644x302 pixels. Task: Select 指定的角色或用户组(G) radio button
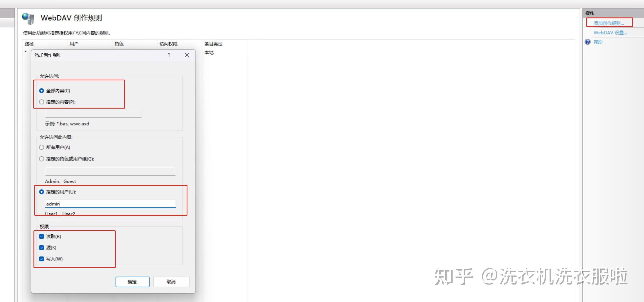pyautogui.click(x=41, y=159)
